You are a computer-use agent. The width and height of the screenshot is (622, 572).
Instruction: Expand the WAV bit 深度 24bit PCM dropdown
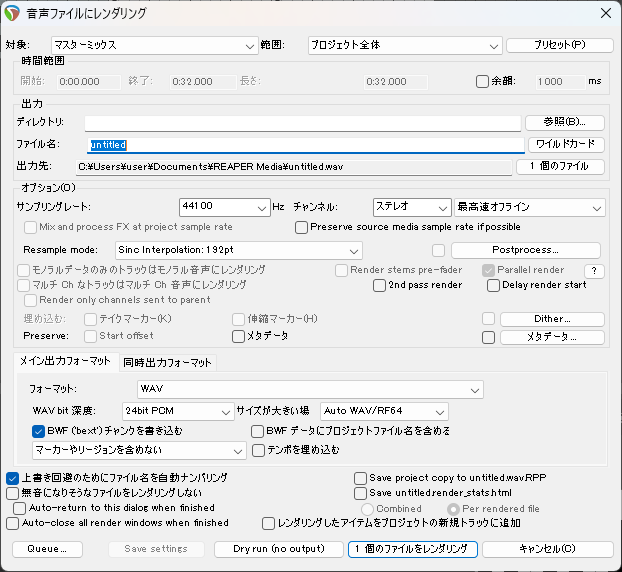176,411
